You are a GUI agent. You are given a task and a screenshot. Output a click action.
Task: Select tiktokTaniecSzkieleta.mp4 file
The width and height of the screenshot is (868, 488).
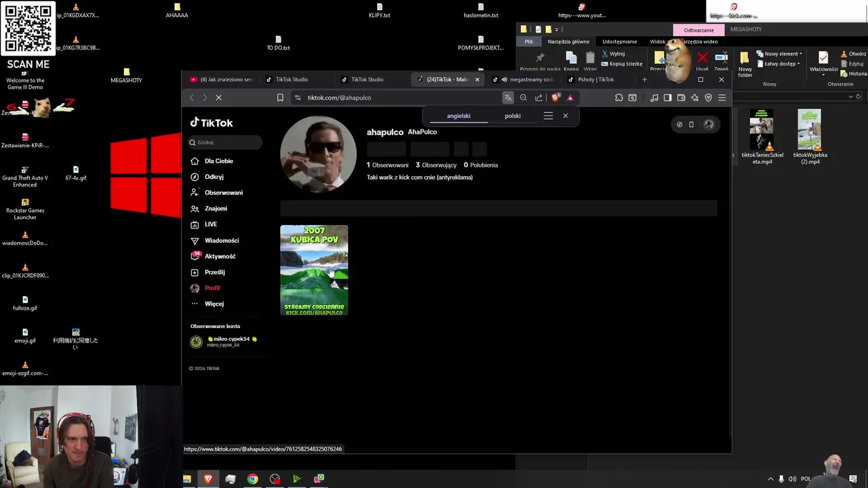[x=762, y=137]
